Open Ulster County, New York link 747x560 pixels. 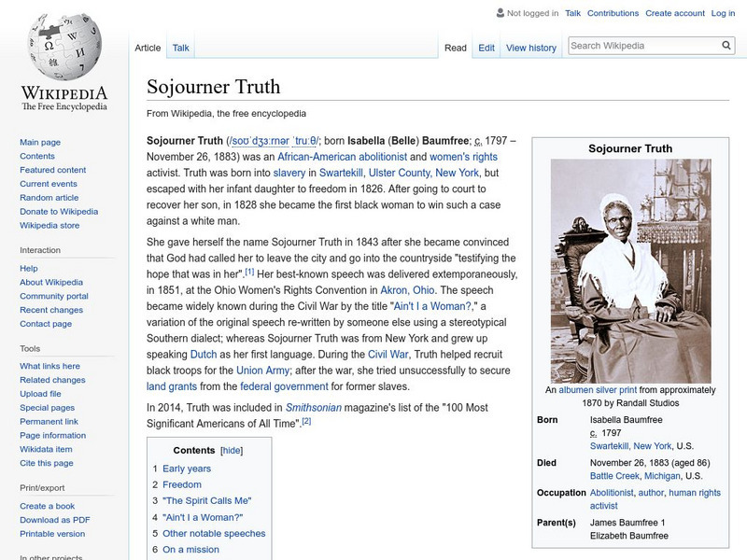424,173
